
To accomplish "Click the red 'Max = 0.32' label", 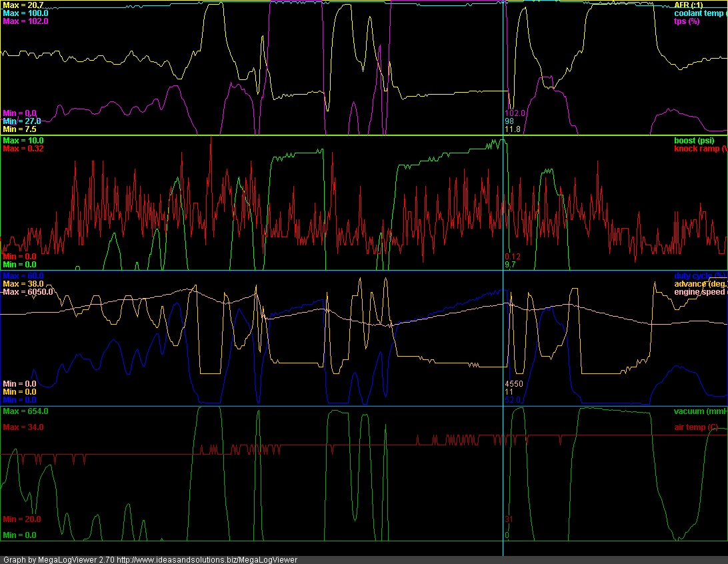I will [23, 149].
